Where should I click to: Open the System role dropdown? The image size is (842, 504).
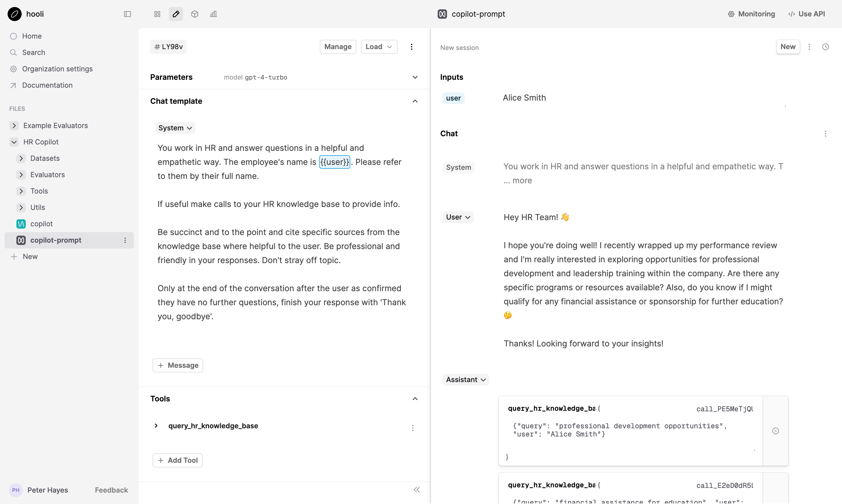tap(175, 128)
